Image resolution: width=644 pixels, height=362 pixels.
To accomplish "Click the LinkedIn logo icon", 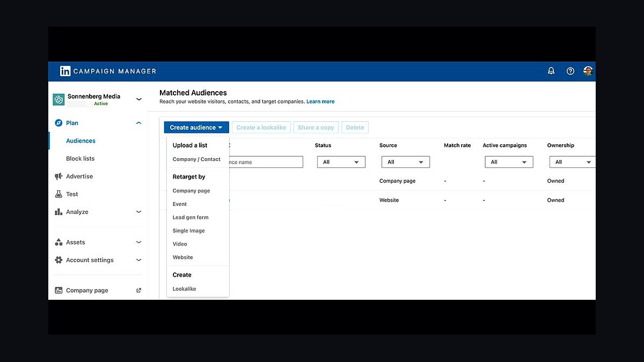I will (65, 71).
